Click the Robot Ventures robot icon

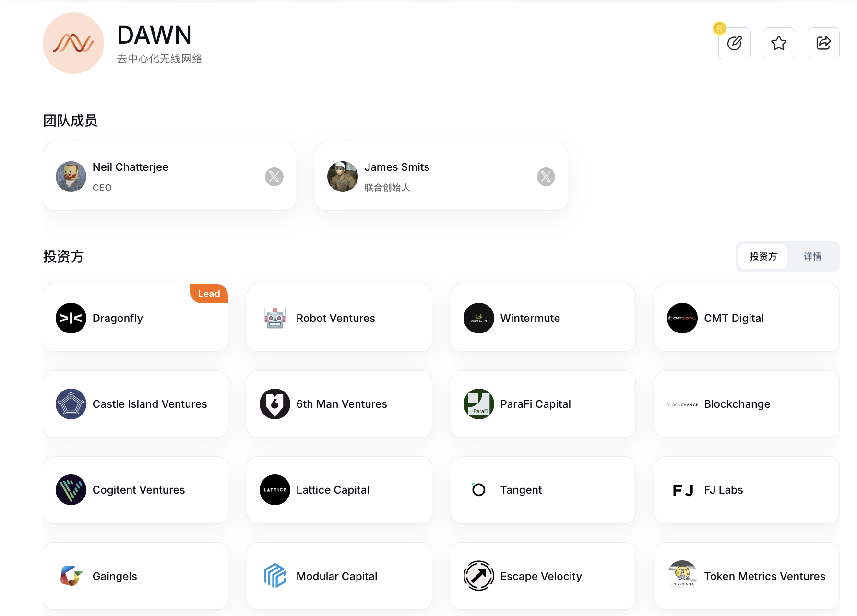275,318
